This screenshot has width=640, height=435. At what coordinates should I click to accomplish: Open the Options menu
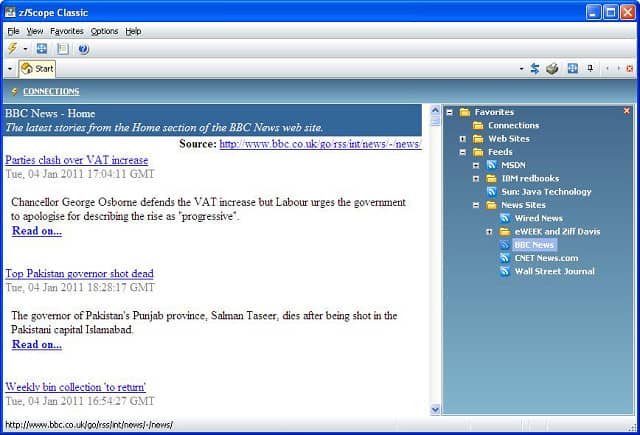[x=104, y=31]
